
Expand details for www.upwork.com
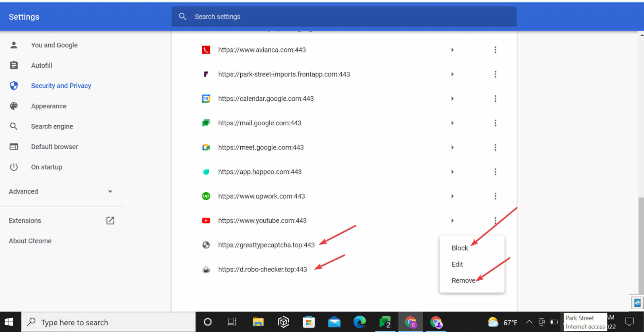(452, 196)
